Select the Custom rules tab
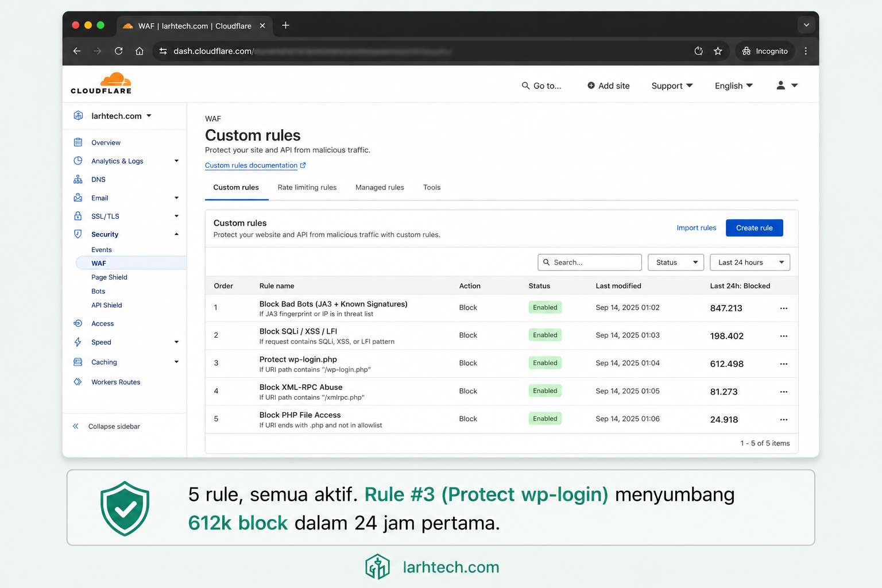882x588 pixels. pyautogui.click(x=236, y=187)
